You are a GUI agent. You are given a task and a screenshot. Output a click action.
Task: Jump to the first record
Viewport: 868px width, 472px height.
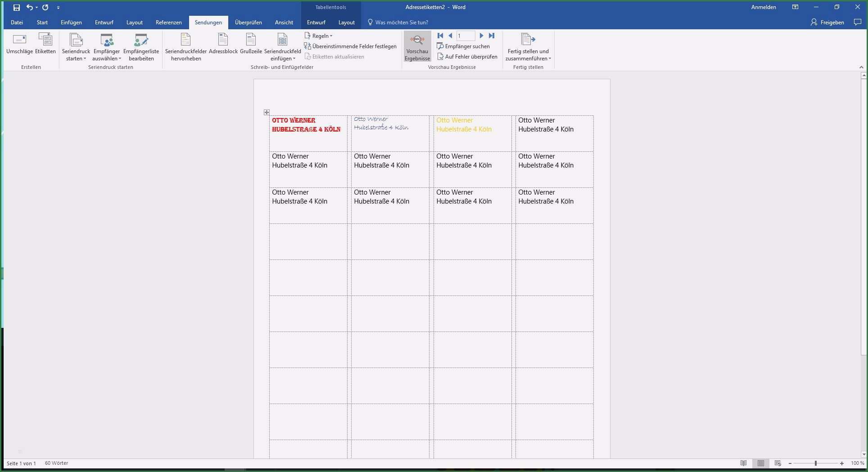point(440,36)
